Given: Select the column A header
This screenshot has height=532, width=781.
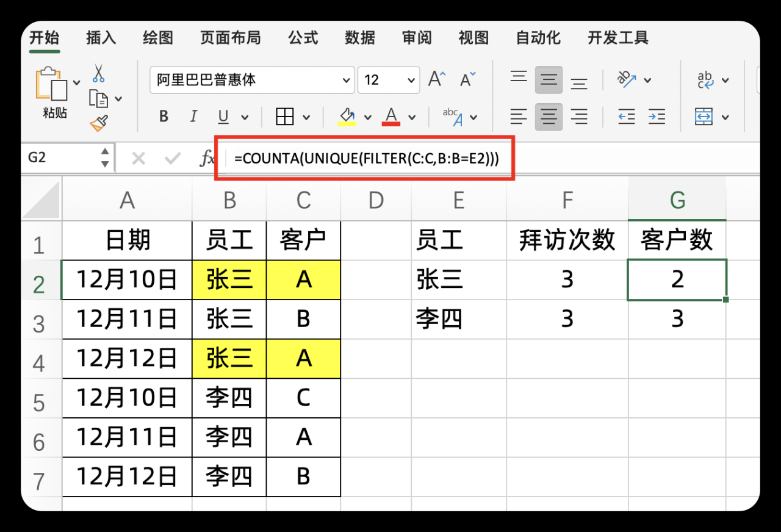Looking at the screenshot, I should click(x=127, y=199).
